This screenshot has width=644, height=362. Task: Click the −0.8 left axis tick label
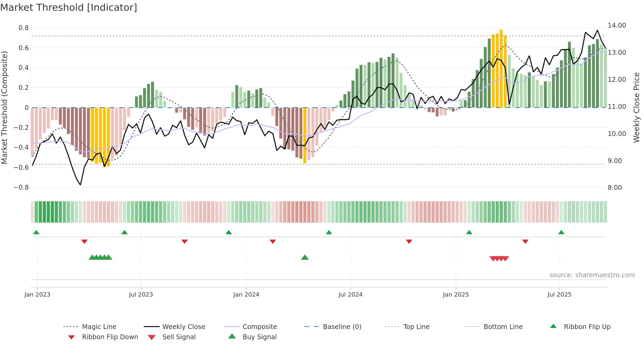click(21, 187)
